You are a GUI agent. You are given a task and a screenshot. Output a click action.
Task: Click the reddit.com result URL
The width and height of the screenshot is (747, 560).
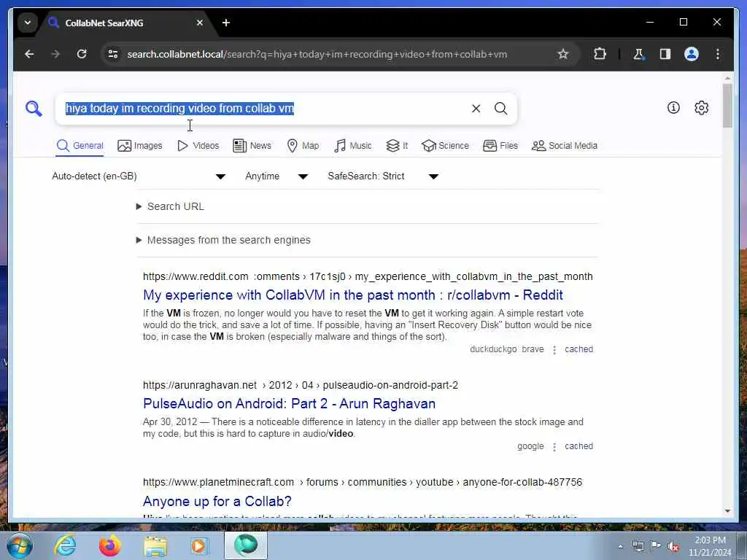point(368,276)
